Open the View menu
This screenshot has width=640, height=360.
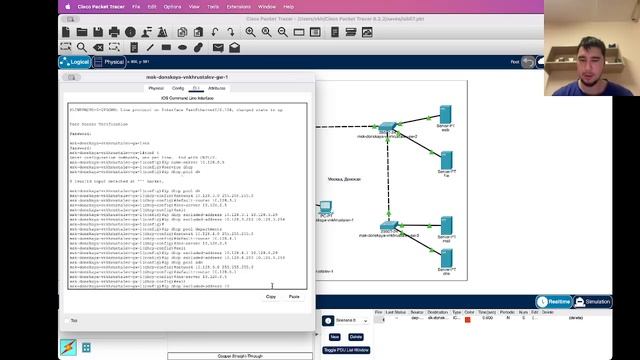(x=194, y=7)
